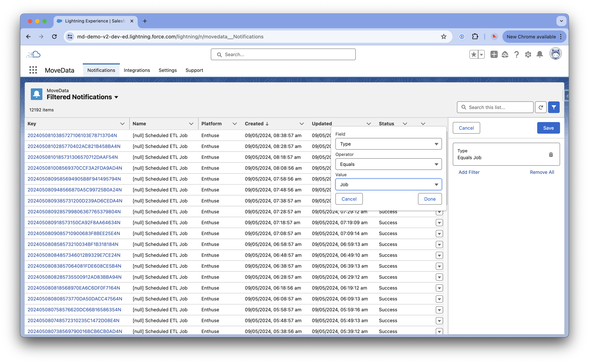Open the notifications bell in header
Screen dimensions: 589x364
pyautogui.click(x=540, y=55)
